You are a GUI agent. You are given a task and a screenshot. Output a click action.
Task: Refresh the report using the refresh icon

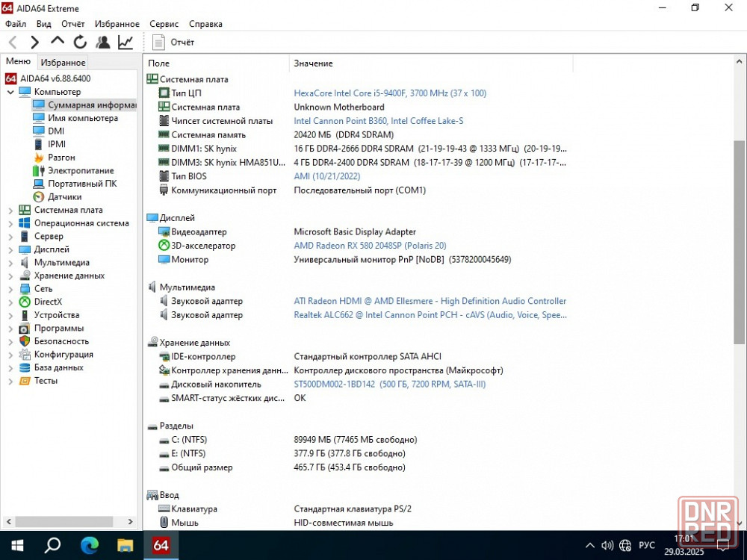pyautogui.click(x=80, y=43)
